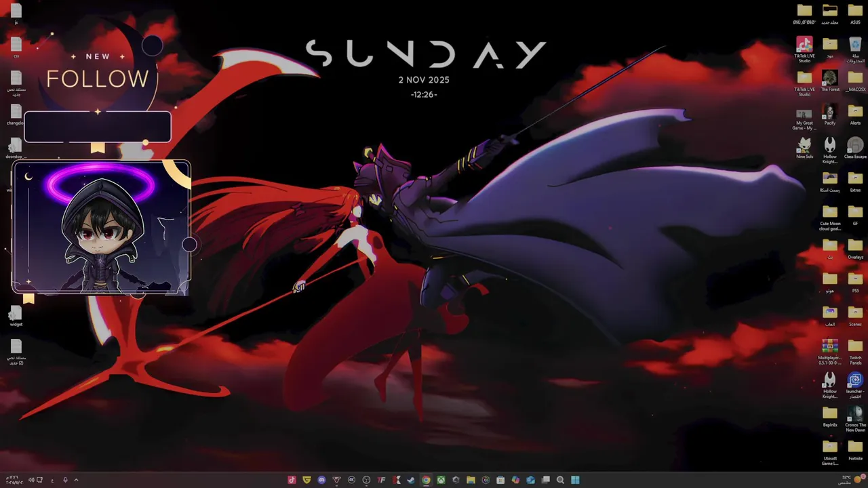
Task: Select the js file on desktop
Action: [16, 14]
